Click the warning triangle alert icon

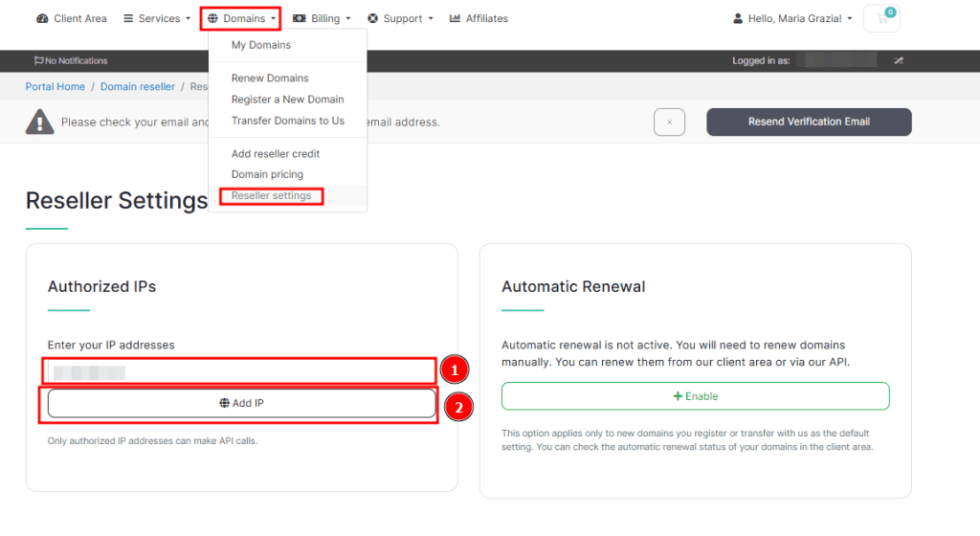[x=39, y=122]
